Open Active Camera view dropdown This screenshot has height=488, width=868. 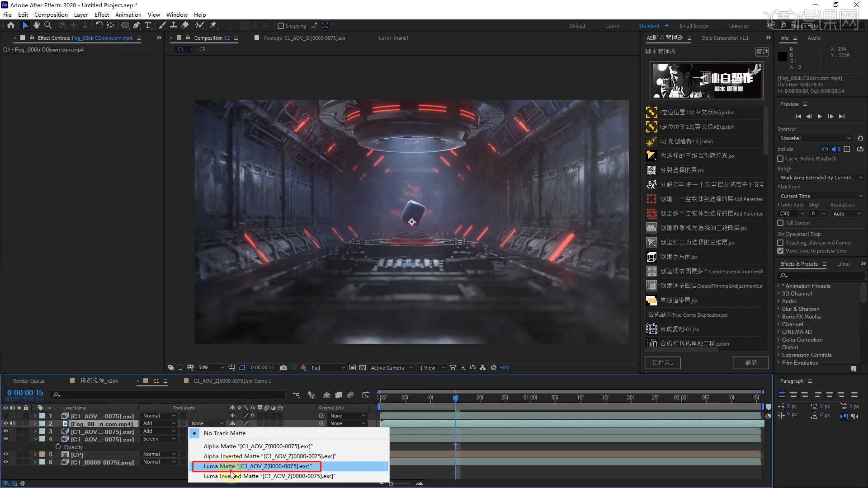click(x=392, y=368)
